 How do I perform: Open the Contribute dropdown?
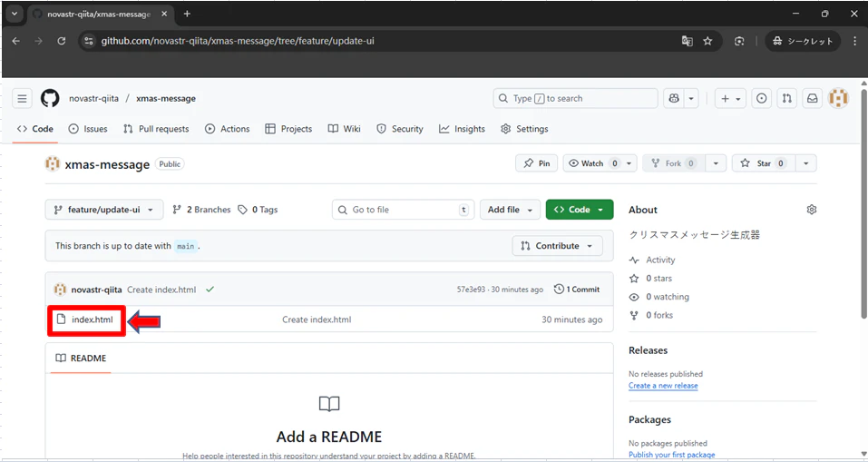tap(558, 246)
